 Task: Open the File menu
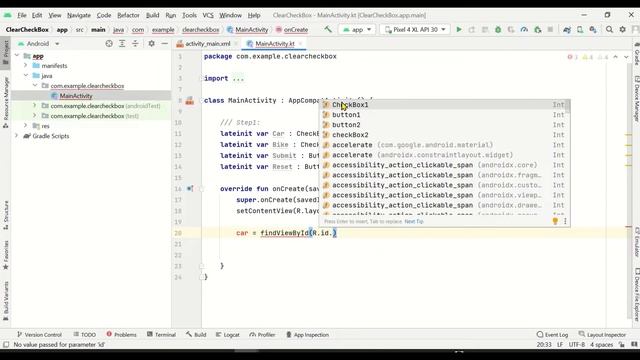pyautogui.click(x=22, y=15)
